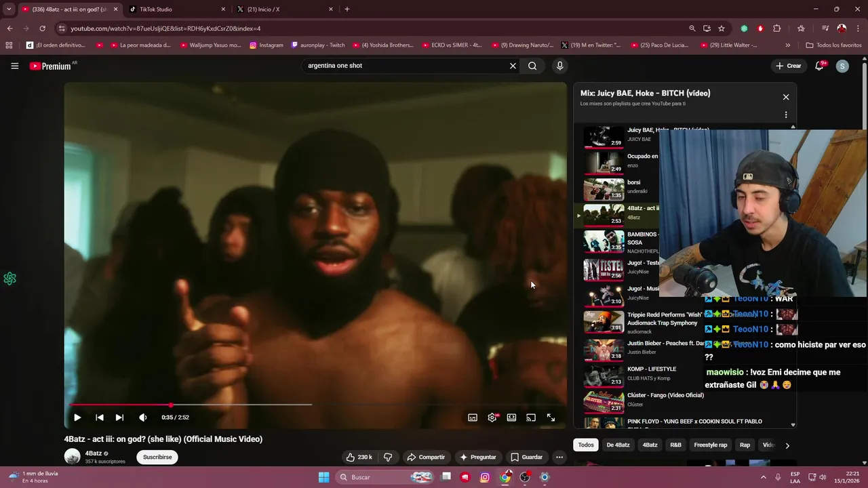Switch to TikTok Studio tab
Image resolution: width=868 pixels, height=488 pixels.
coord(178,9)
